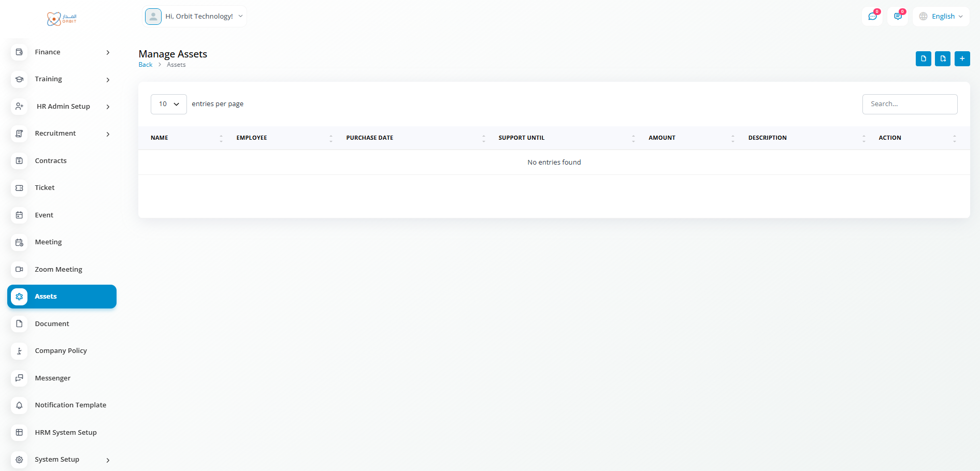Click the Search input field
This screenshot has width=980, height=471.
point(910,104)
